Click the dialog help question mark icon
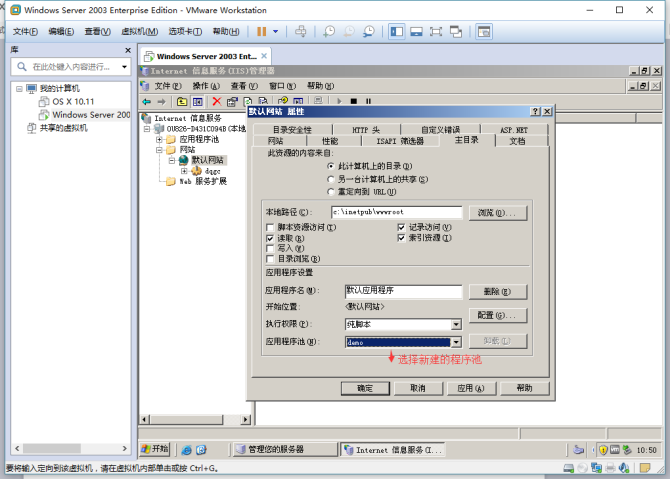Image resolution: width=671 pixels, height=480 pixels. (x=534, y=111)
